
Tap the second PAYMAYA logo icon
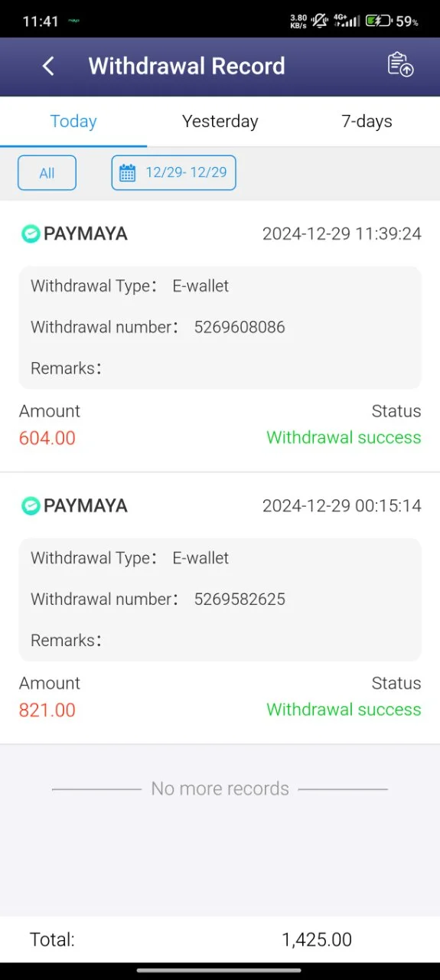tap(30, 505)
